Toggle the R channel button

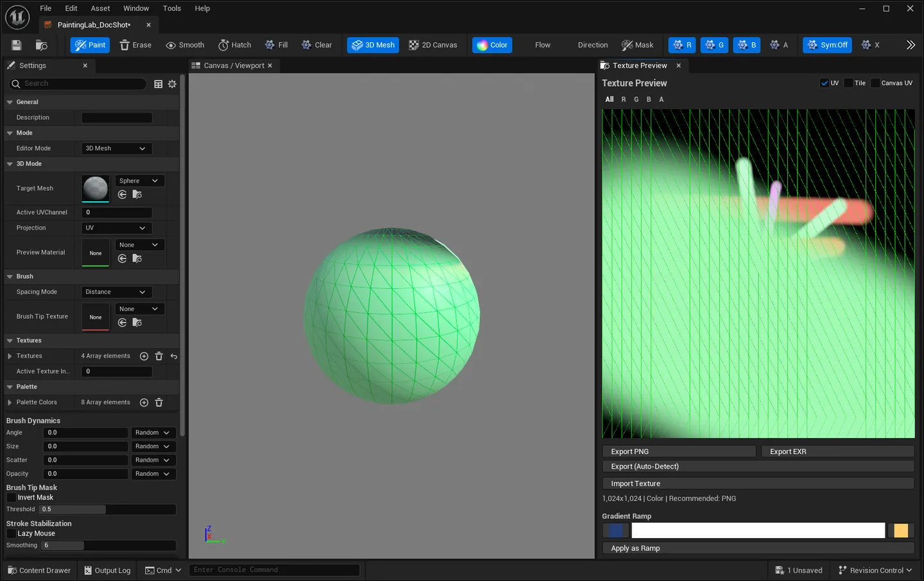682,45
